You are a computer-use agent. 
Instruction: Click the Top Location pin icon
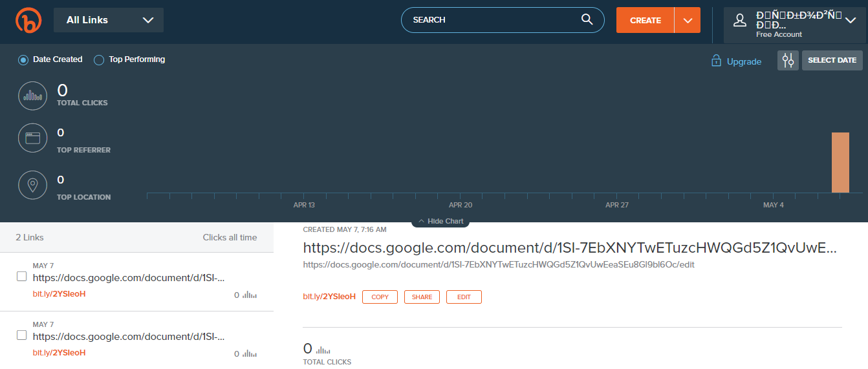[x=32, y=185]
